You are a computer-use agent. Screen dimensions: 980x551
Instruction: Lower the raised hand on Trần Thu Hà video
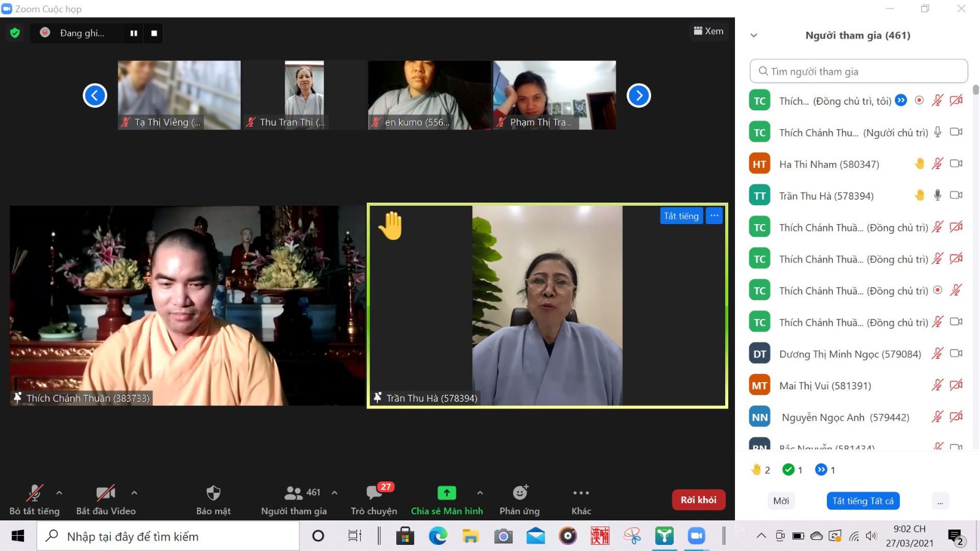tap(391, 225)
